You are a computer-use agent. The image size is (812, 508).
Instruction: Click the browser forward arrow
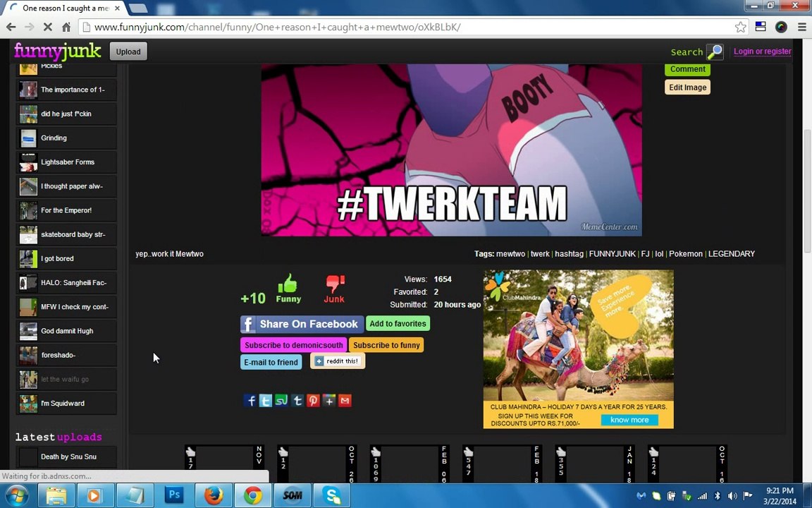click(30, 27)
